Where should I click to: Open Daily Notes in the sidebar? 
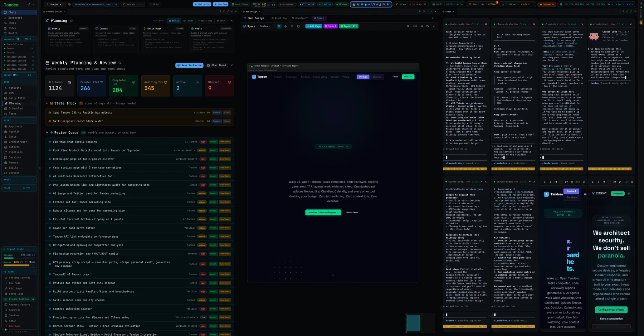point(19,98)
